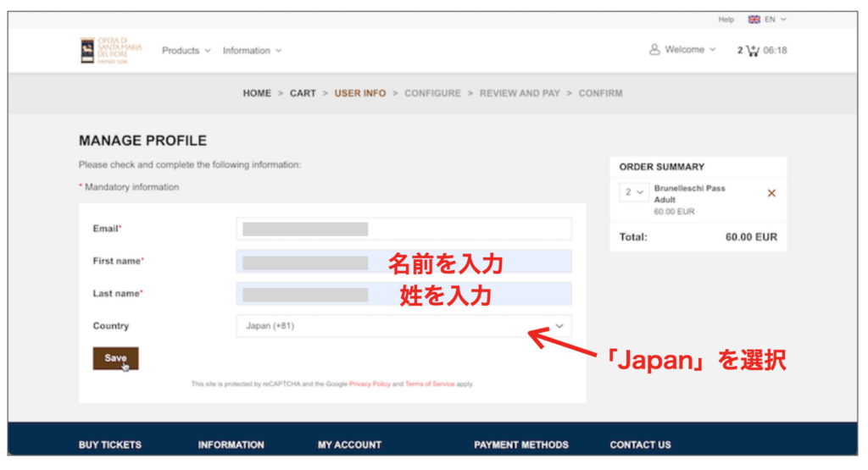Click into the Last name field

click(x=403, y=294)
